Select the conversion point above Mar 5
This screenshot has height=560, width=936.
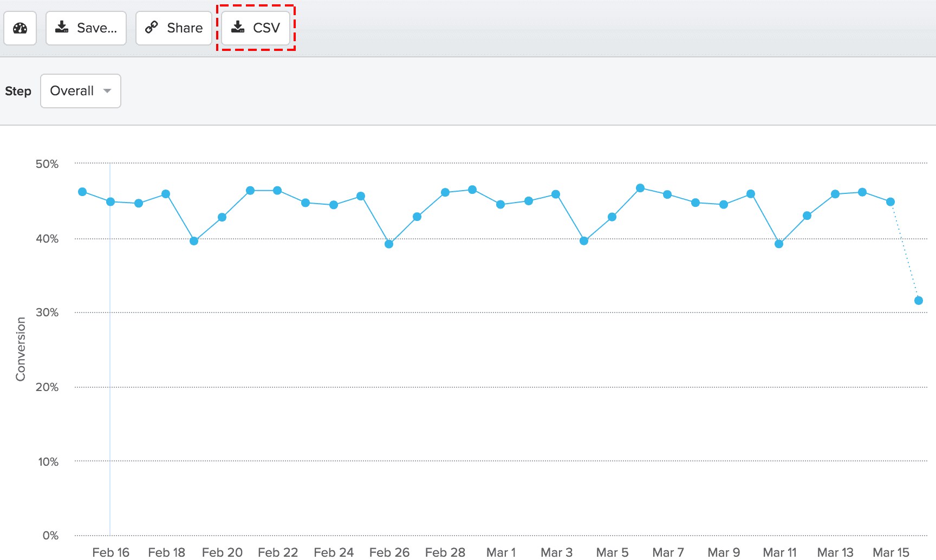pos(611,217)
